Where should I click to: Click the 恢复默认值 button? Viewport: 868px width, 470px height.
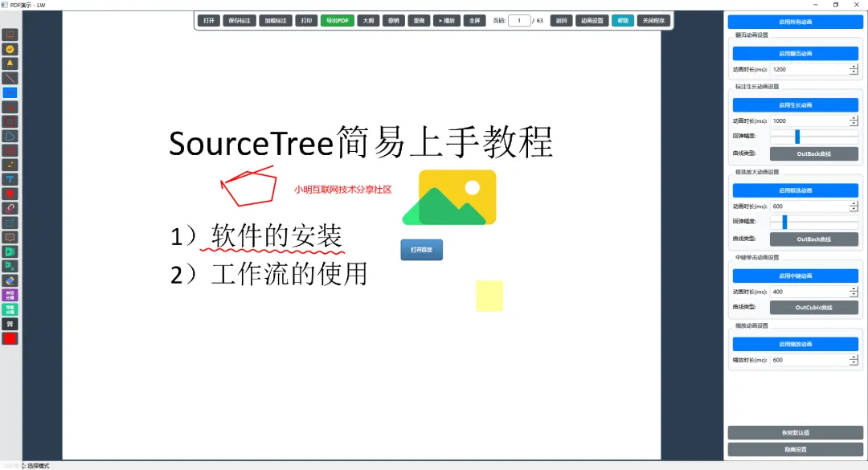click(796, 432)
